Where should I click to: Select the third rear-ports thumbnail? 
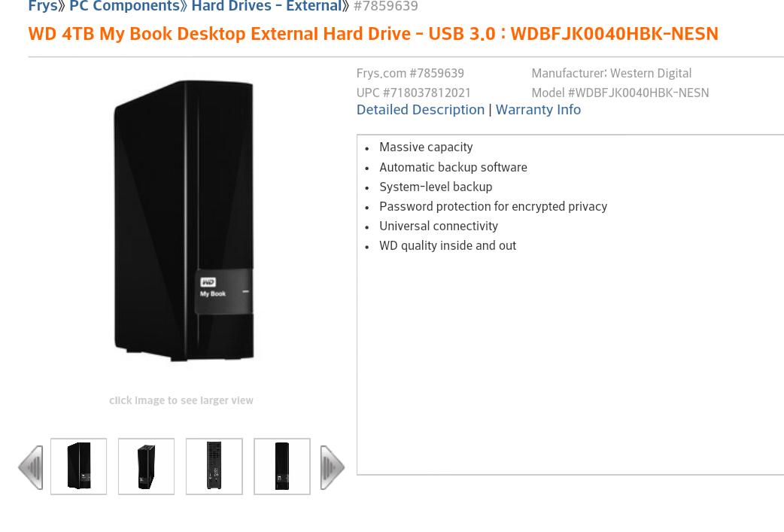click(x=214, y=467)
